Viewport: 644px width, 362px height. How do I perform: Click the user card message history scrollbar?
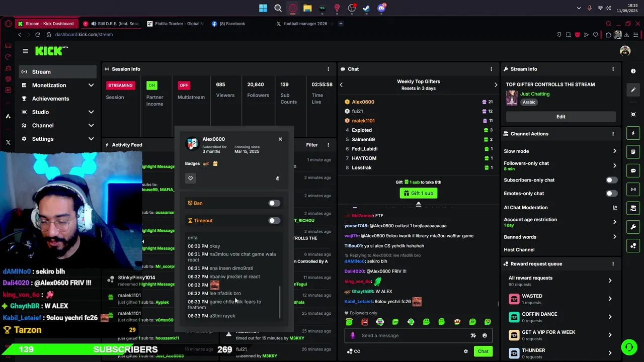coord(280,302)
